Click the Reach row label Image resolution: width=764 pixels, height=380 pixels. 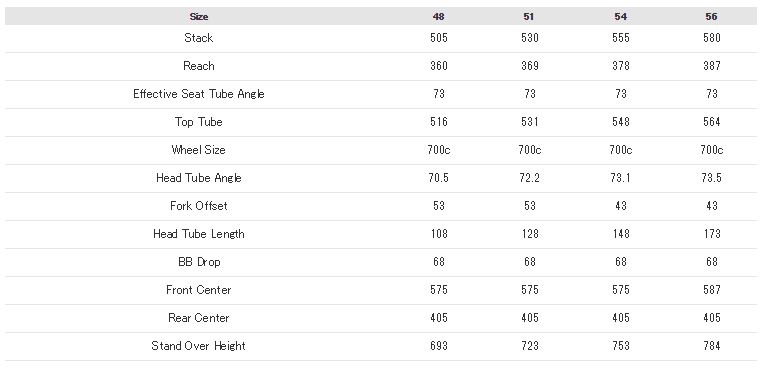tap(199, 66)
